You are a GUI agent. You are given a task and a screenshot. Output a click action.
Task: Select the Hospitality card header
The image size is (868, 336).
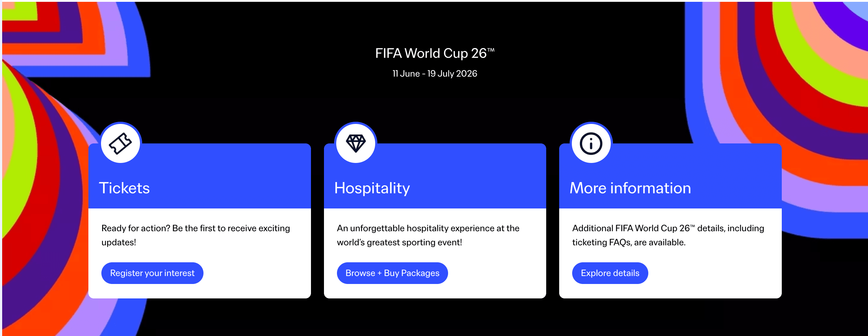click(x=372, y=188)
